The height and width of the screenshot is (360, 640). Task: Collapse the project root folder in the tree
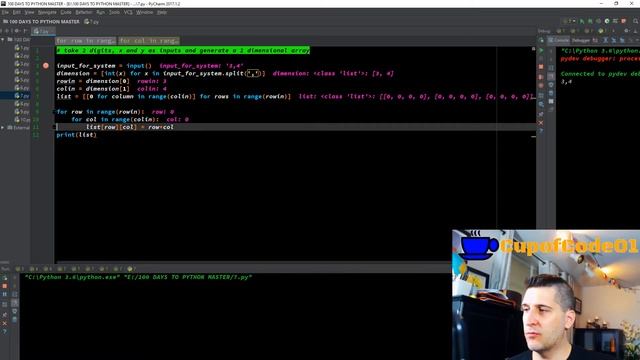pyautogui.click(x=3, y=40)
